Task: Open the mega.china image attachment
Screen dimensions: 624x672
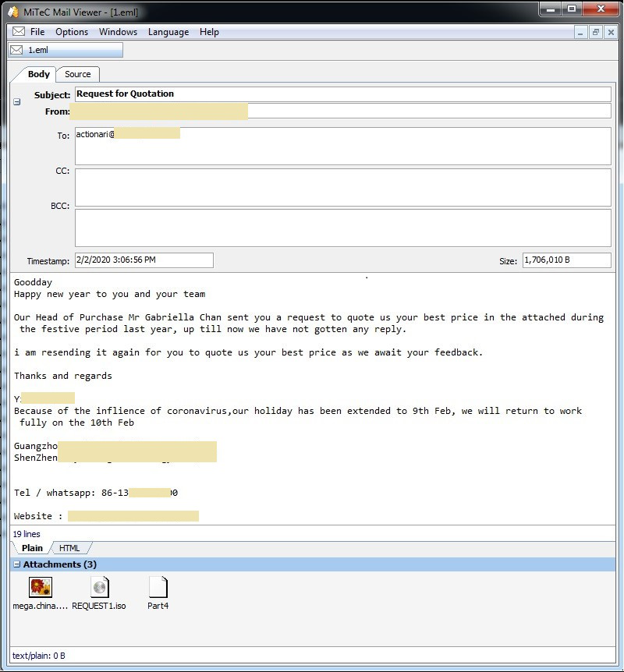Action: click(40, 587)
